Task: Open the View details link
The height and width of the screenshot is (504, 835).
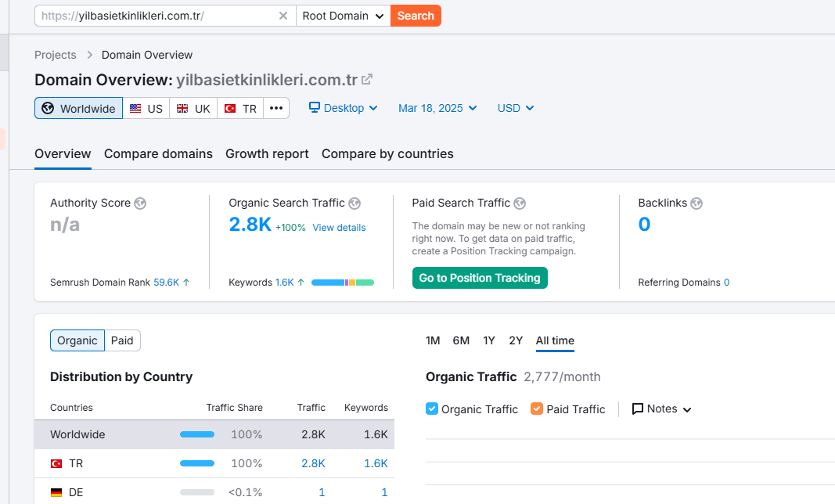Action: [339, 228]
